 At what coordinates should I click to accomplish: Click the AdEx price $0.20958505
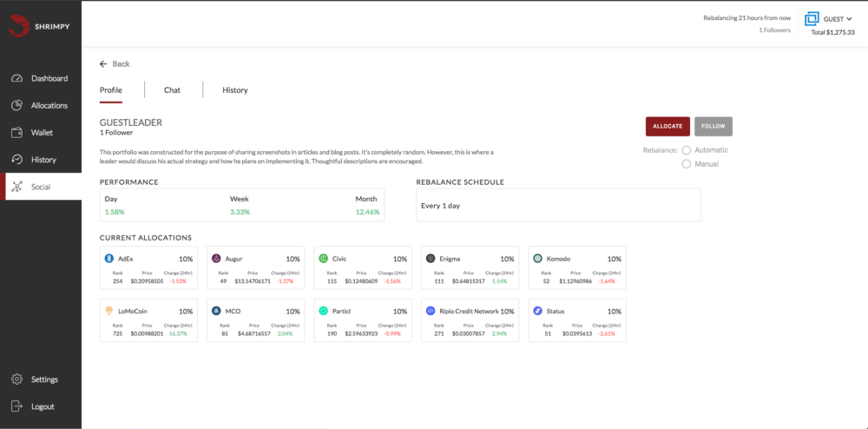tap(147, 281)
